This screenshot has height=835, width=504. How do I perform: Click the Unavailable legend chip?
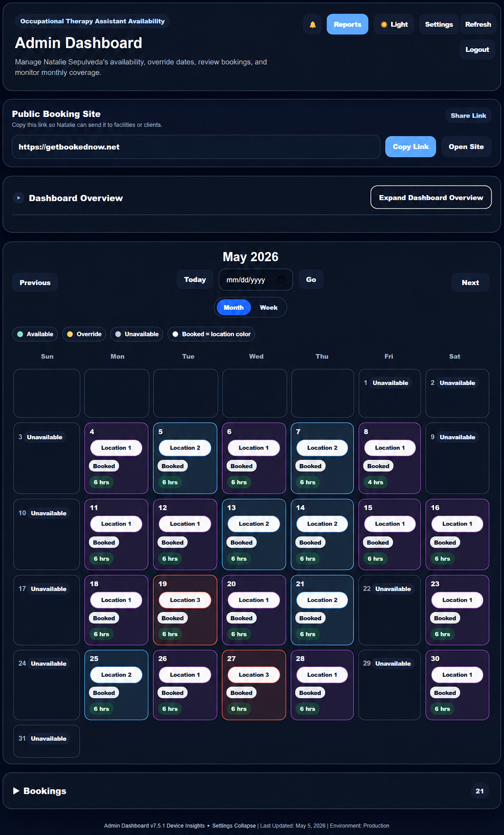pos(137,334)
